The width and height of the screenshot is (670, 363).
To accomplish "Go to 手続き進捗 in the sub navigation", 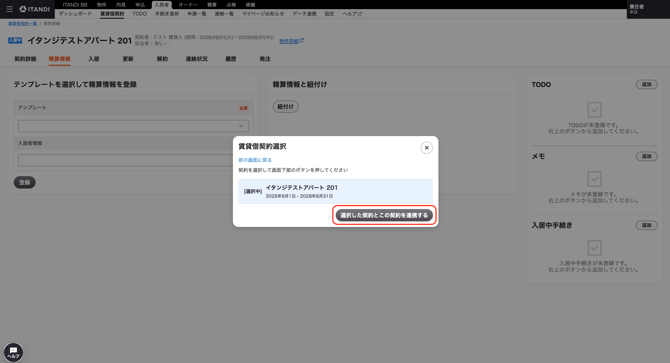I will [x=167, y=14].
